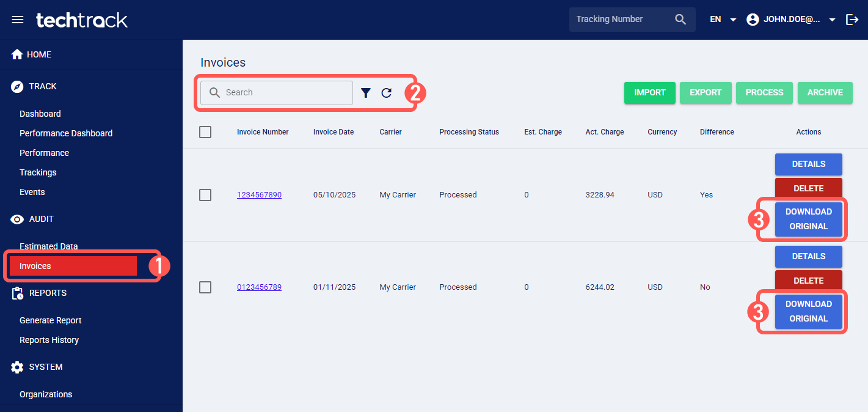Click the IMPORT button
Screen dimensions: 868x412
650,93
